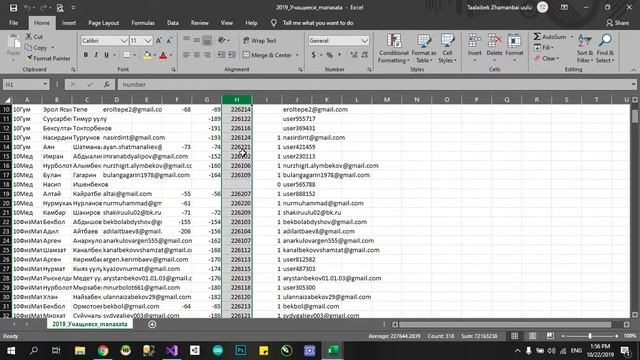The height and width of the screenshot is (360, 640).
Task: Collapse the ribbon with the chevron
Action: click(x=633, y=70)
